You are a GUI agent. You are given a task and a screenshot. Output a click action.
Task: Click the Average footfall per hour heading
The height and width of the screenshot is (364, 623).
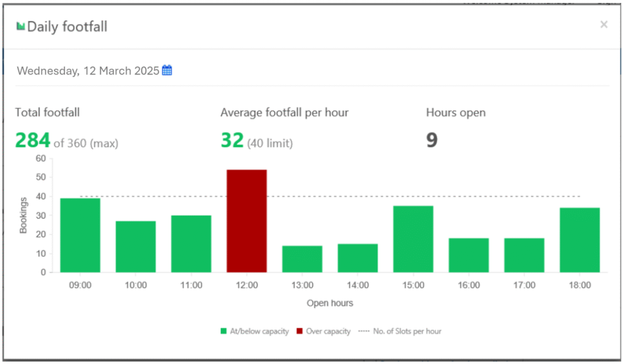(285, 113)
